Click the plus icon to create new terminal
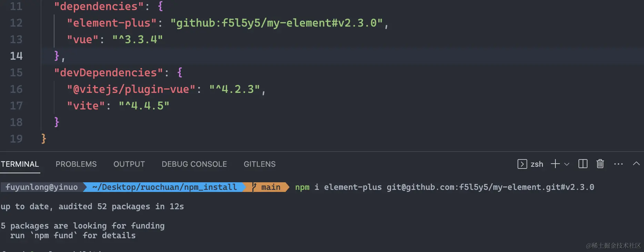644x252 pixels. click(x=555, y=164)
